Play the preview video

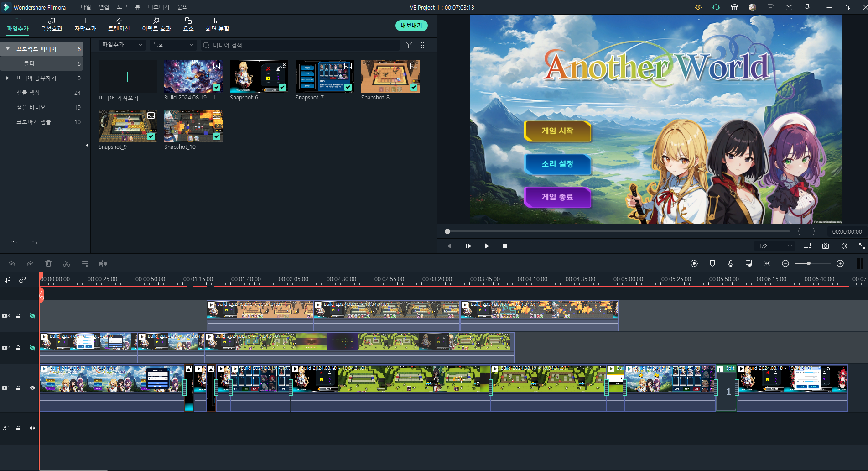click(x=487, y=246)
